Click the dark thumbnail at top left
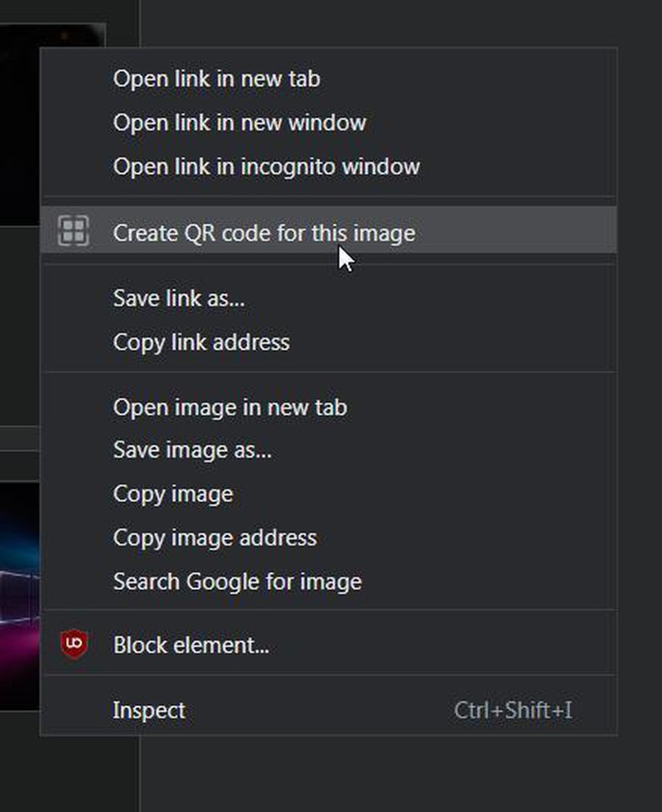Image resolution: width=662 pixels, height=812 pixels. pyautogui.click(x=19, y=123)
